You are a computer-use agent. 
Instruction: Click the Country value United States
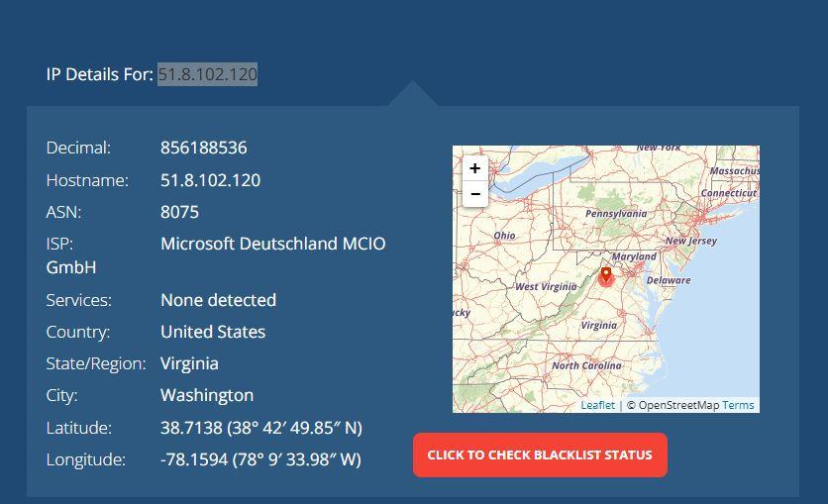[x=213, y=332]
